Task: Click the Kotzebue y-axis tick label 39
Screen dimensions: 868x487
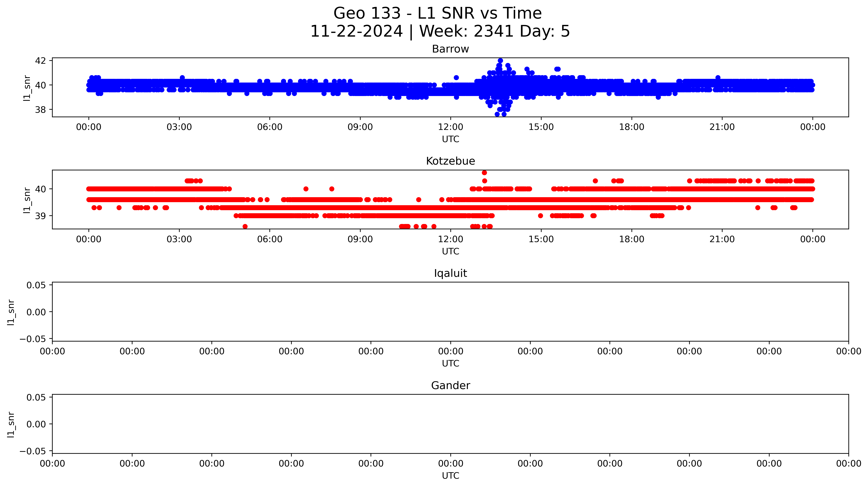Action: pyautogui.click(x=40, y=216)
